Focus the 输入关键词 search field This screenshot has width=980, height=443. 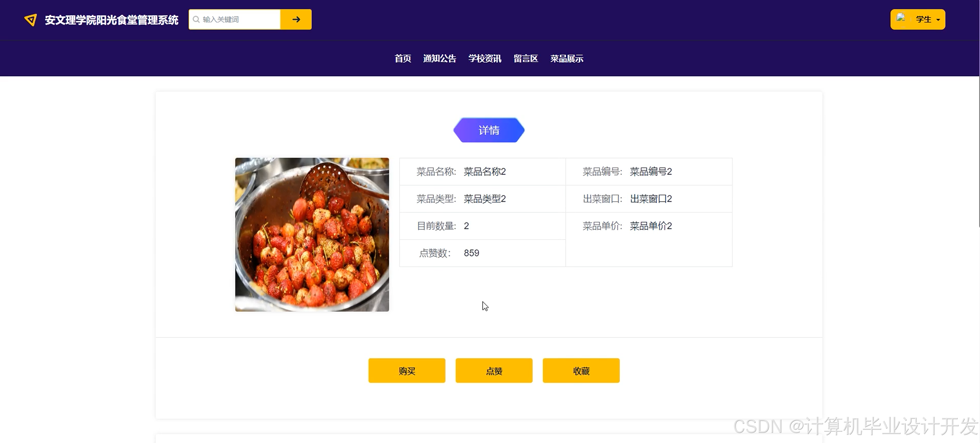(240, 19)
